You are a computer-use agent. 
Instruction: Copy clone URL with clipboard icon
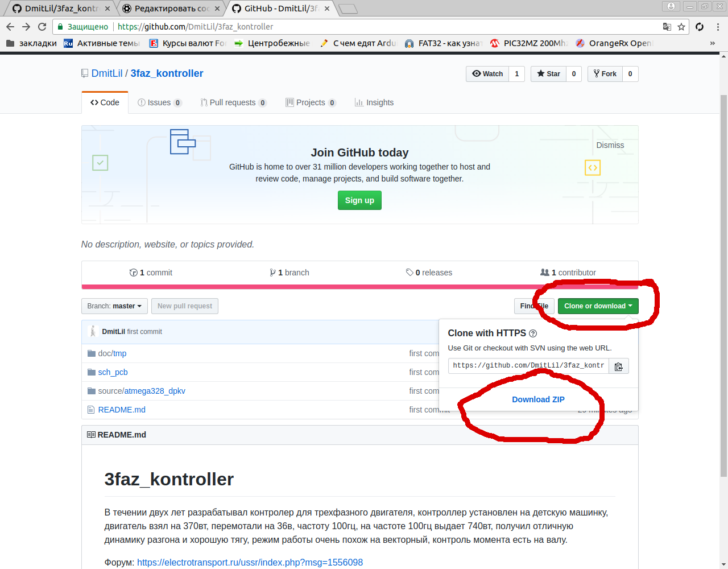click(x=619, y=366)
